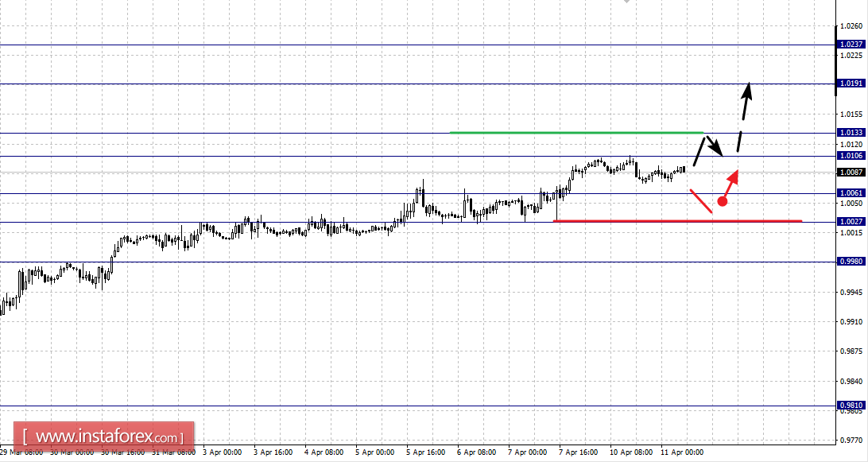Click the 0.9840 price scale value
Screen dimensions: 868x462
click(851, 381)
